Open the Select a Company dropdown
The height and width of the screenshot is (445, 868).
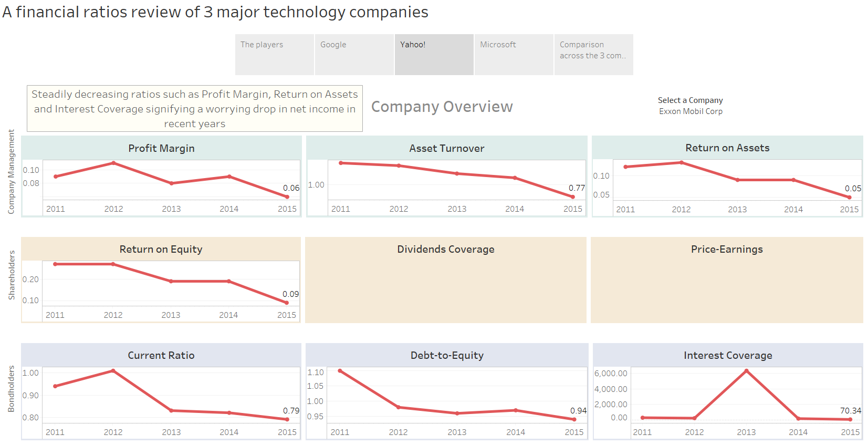pos(691,111)
